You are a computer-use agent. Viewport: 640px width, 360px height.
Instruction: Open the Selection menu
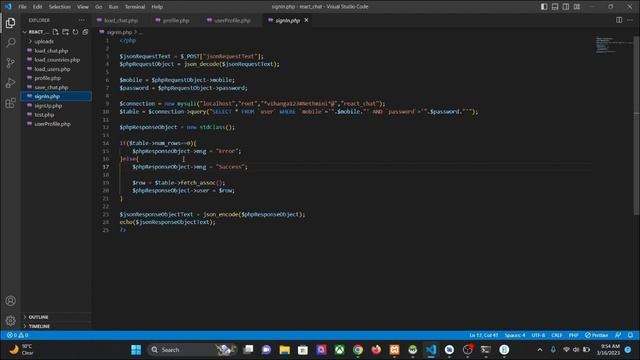click(60, 7)
